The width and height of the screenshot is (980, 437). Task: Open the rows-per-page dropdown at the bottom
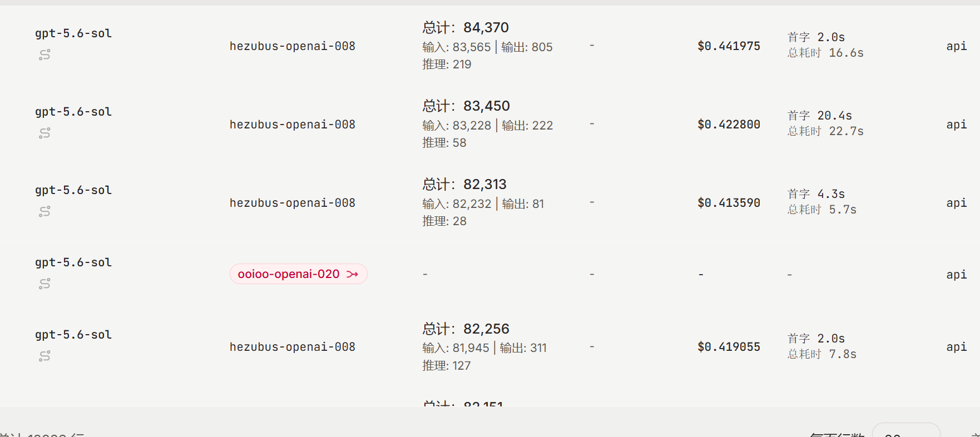tap(905, 431)
